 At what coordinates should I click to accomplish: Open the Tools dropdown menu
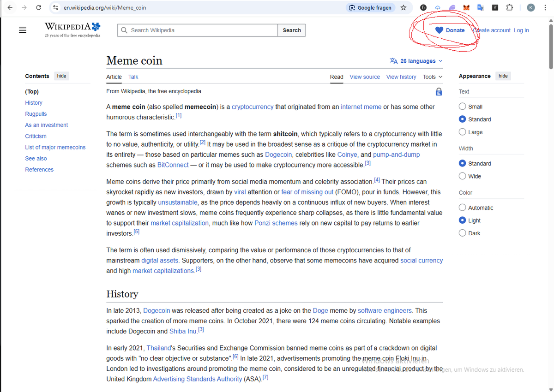click(x=433, y=77)
